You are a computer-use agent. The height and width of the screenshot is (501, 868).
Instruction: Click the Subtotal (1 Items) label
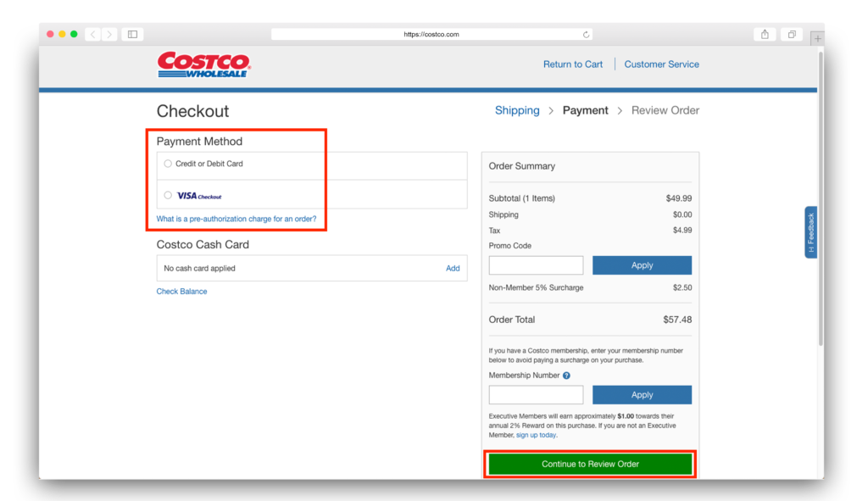pos(521,198)
